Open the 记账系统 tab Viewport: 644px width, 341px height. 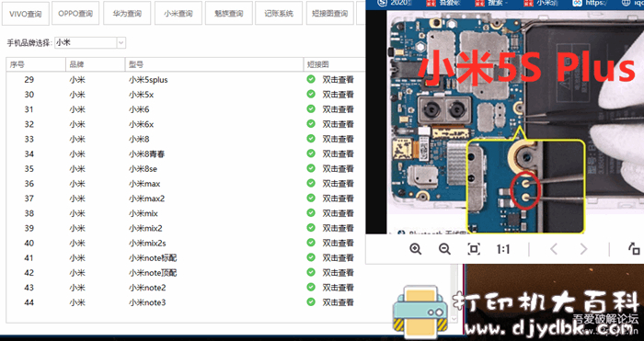click(x=279, y=14)
